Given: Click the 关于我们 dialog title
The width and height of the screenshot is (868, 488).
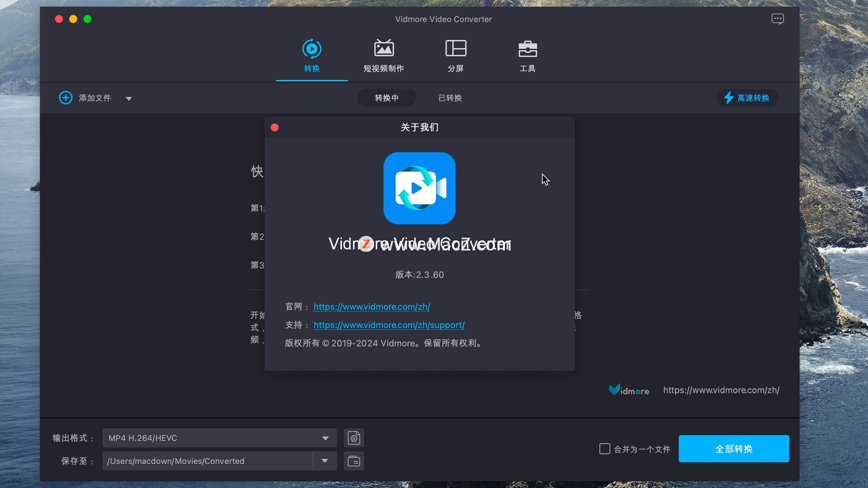Looking at the screenshot, I should tap(420, 127).
